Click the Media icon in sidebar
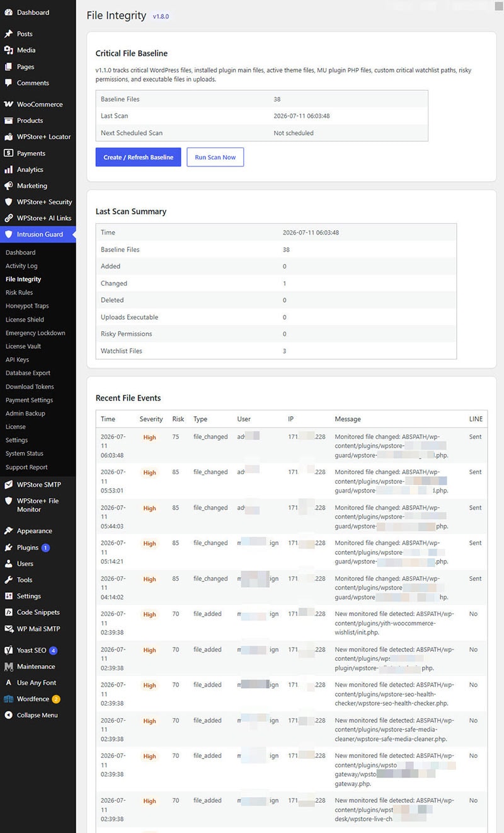This screenshot has height=833, width=504. (8, 50)
